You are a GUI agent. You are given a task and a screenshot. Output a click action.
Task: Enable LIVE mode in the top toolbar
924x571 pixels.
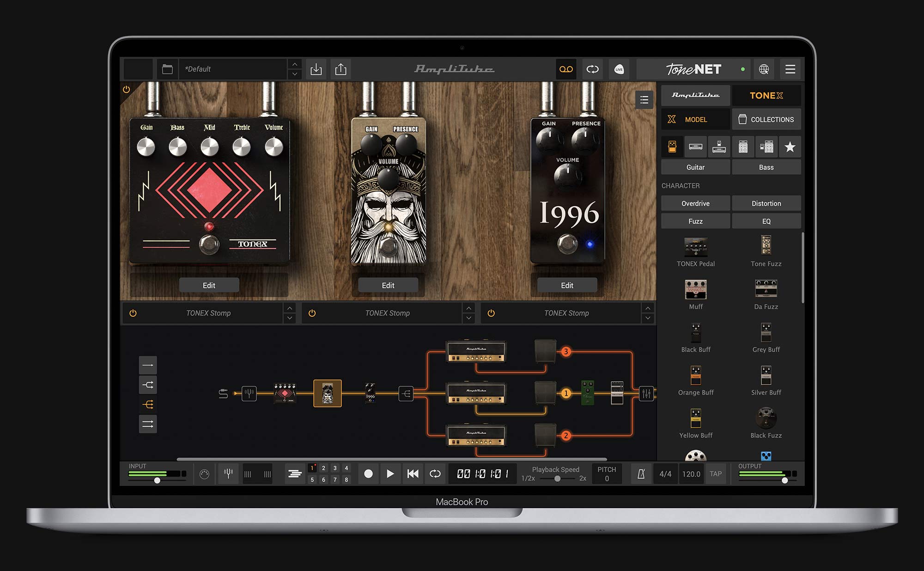tap(619, 69)
